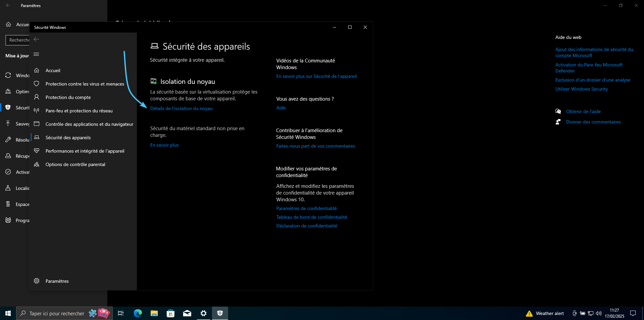Viewport: 644px width, 320px height.
Task: Click the Obtenir de l'aide chat icon
Action: pos(558,111)
